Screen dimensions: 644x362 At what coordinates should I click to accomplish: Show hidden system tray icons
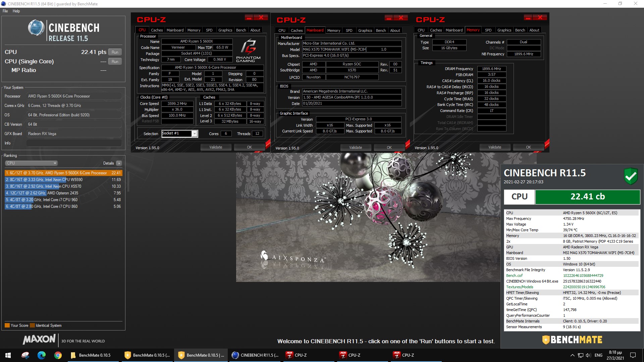coord(572,355)
